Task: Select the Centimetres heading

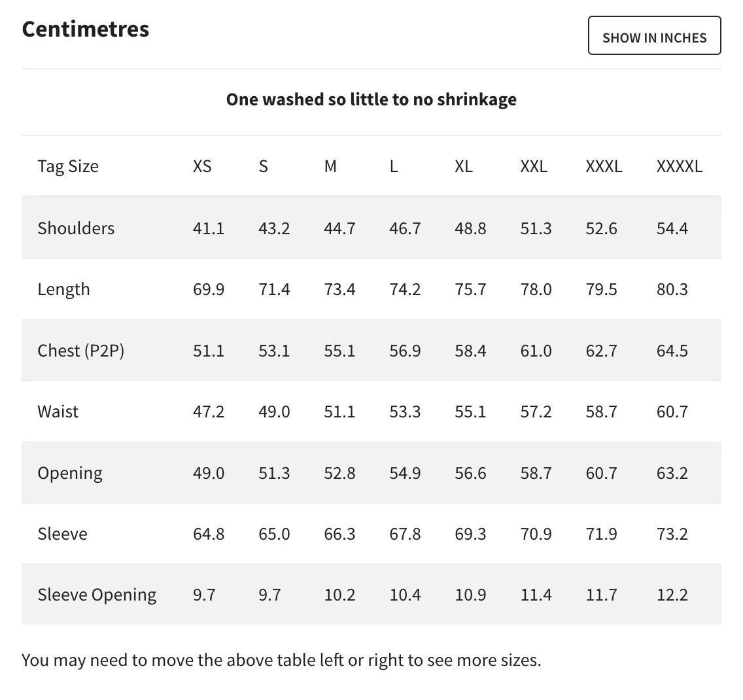Action: tap(86, 29)
